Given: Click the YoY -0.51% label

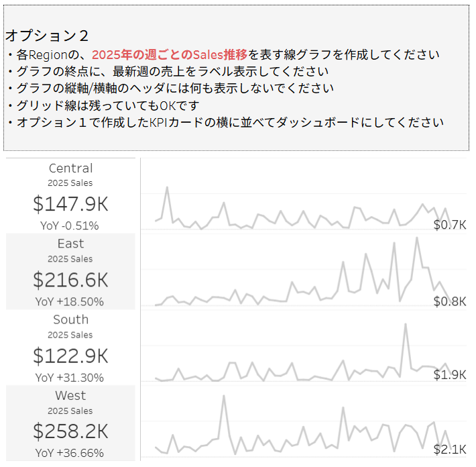Looking at the screenshot, I should [x=70, y=225].
